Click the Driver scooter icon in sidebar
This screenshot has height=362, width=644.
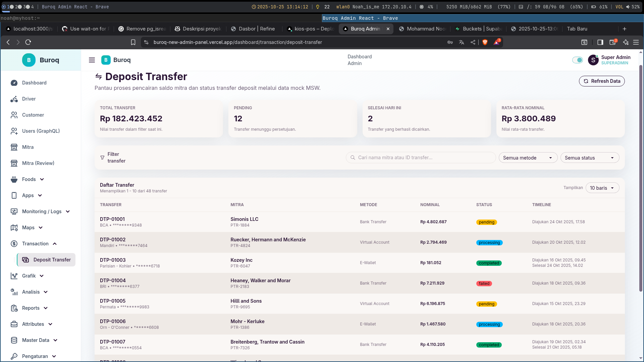[x=14, y=99]
